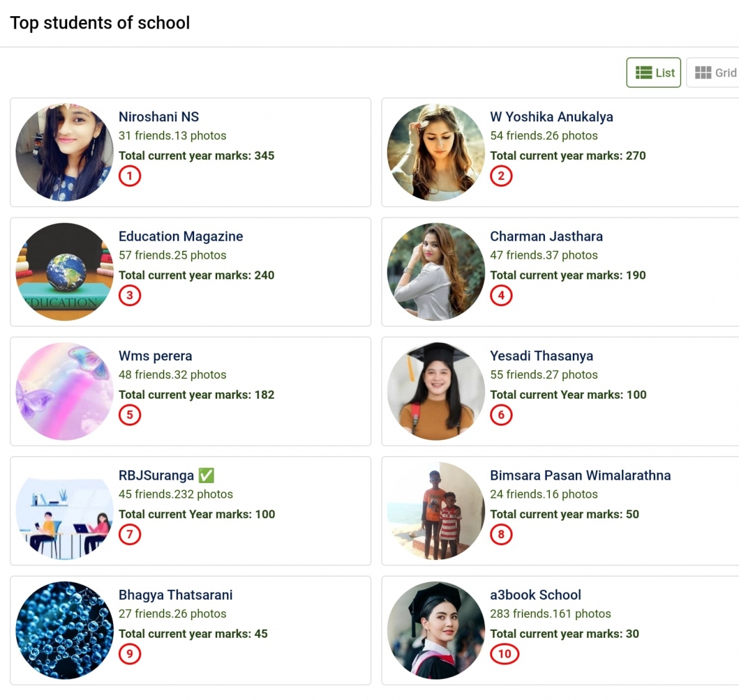The image size is (739, 700).
Task: Click rank 4 badge under Charman Jasthara
Action: point(501,296)
